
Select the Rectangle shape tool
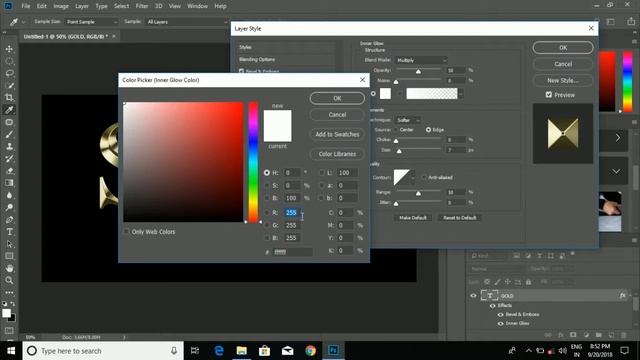pos(9,256)
